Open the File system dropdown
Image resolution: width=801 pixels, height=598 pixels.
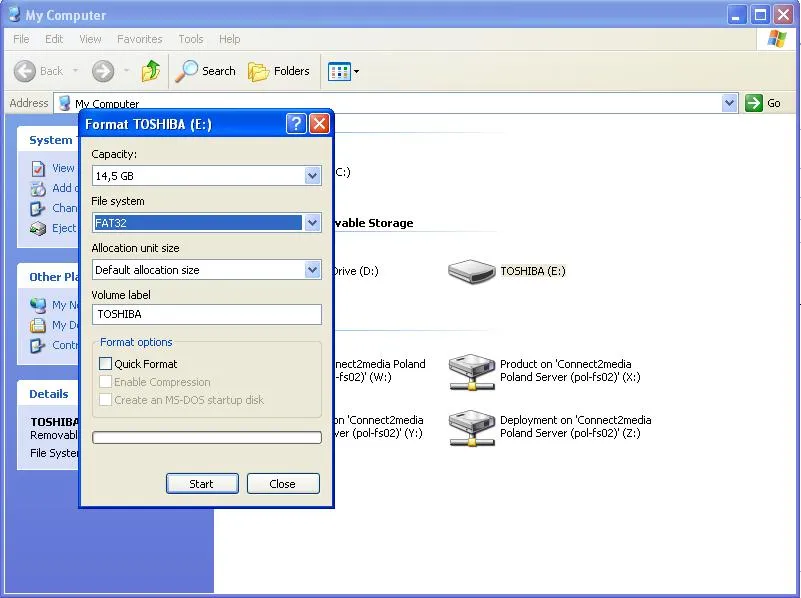point(312,223)
